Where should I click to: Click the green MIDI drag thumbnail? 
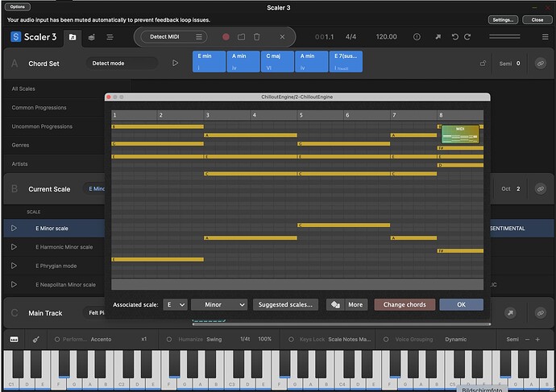point(460,134)
